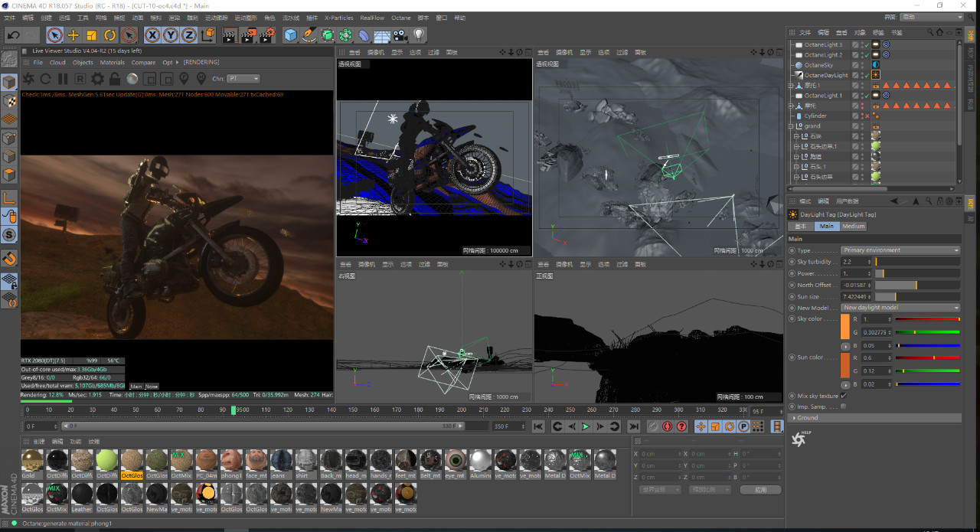Add a Light bulb object
This screenshot has height=532, width=980.
pyautogui.click(x=419, y=34)
